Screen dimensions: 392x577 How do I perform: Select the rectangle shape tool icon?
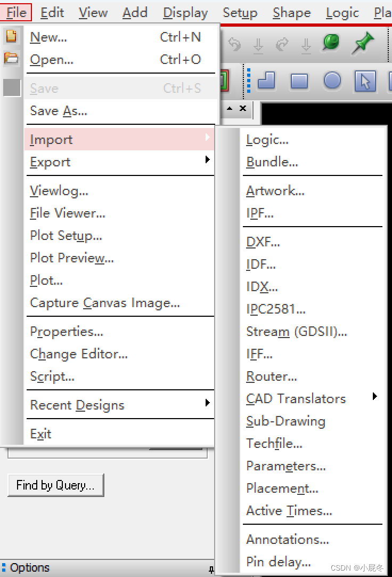(299, 81)
